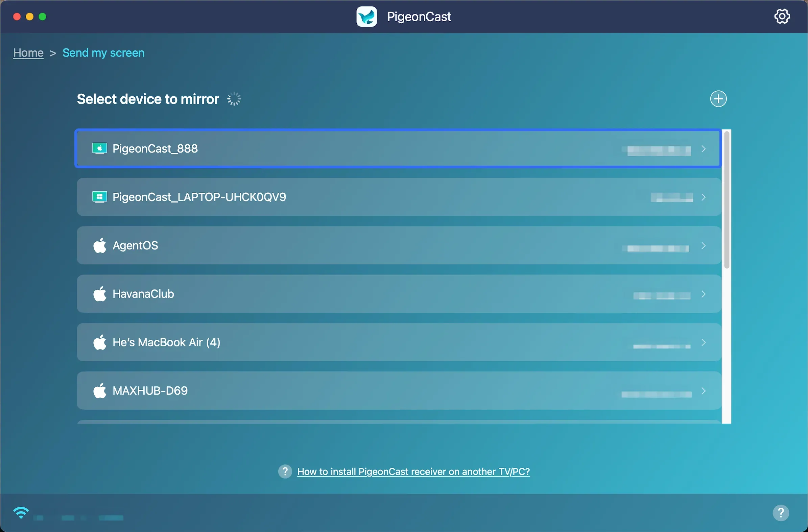Click the Mac monitor icon for PigeonCast_888
This screenshot has height=532, width=808.
point(99,149)
